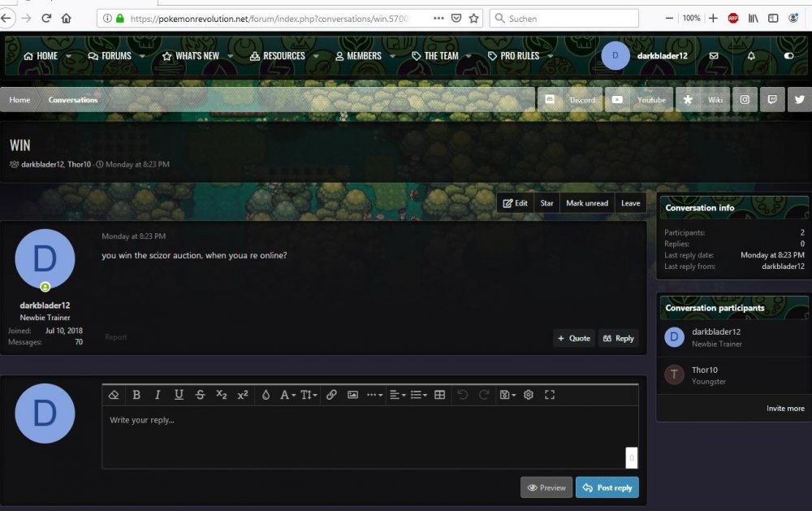Screen dimensions: 812x511
Task: Click the Post reply button
Action: pos(607,487)
